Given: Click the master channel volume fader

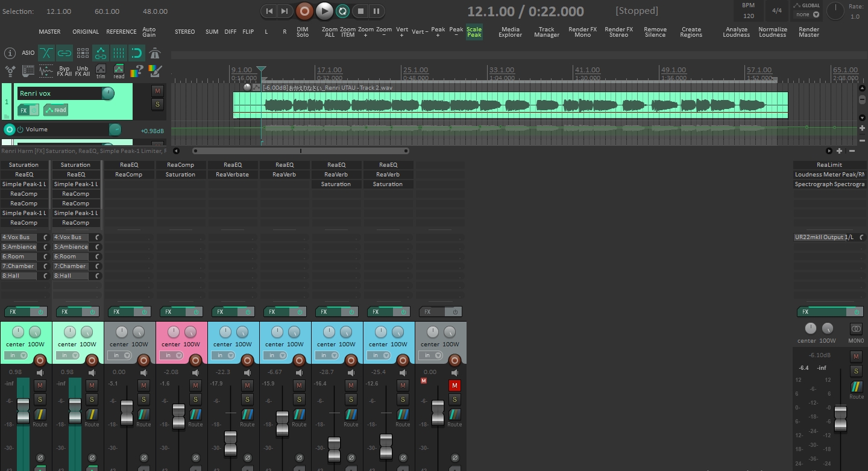Looking at the screenshot, I should 840,417.
